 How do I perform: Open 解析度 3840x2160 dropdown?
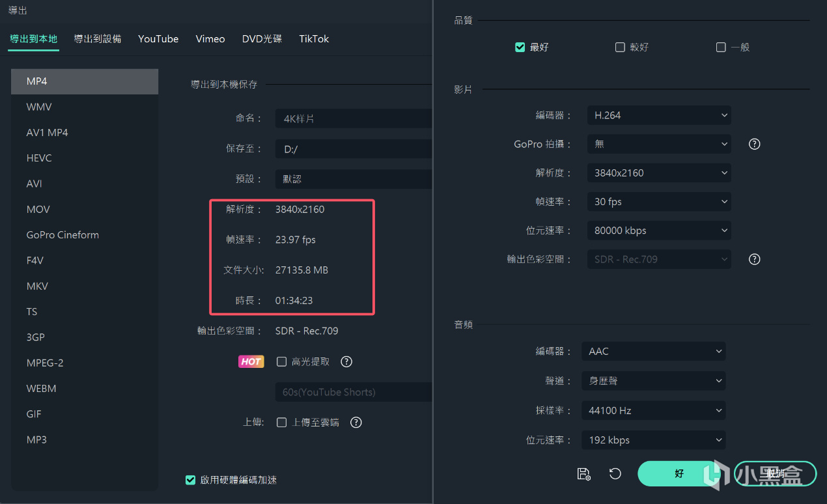pyautogui.click(x=659, y=173)
